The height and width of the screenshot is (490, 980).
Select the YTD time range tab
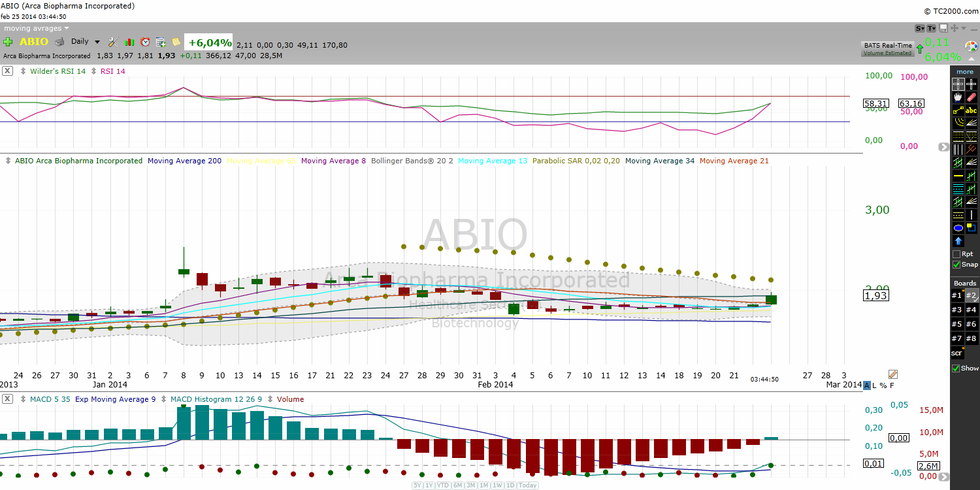click(442, 485)
